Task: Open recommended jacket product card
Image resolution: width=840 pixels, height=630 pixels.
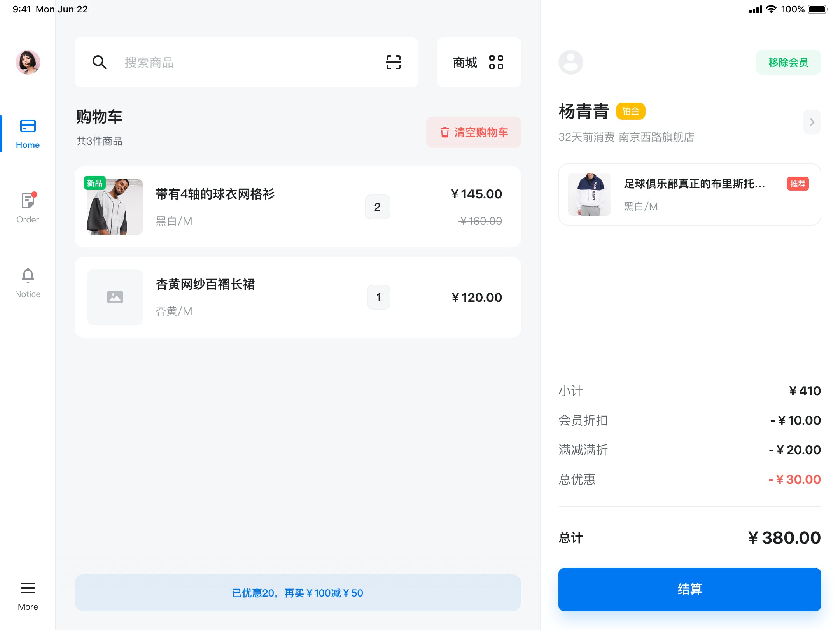Action: coord(689,194)
